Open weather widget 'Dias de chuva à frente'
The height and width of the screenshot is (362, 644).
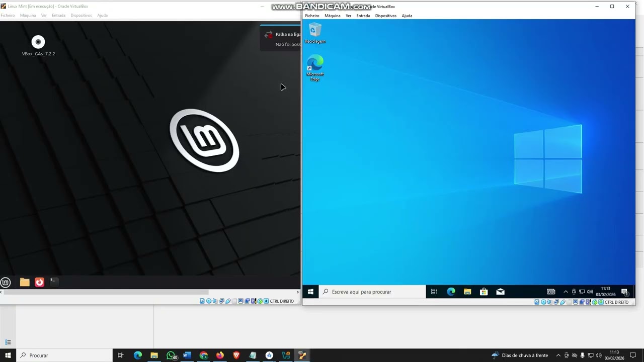point(520,355)
